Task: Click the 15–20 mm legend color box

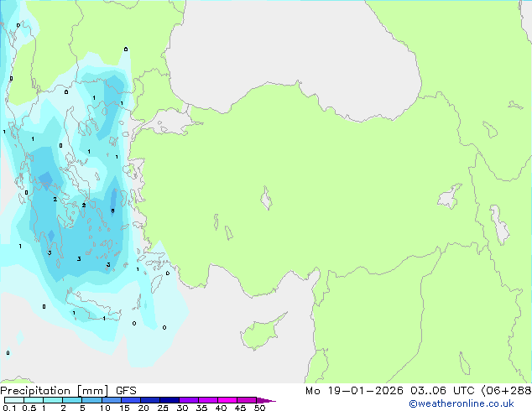Action: pos(130,400)
